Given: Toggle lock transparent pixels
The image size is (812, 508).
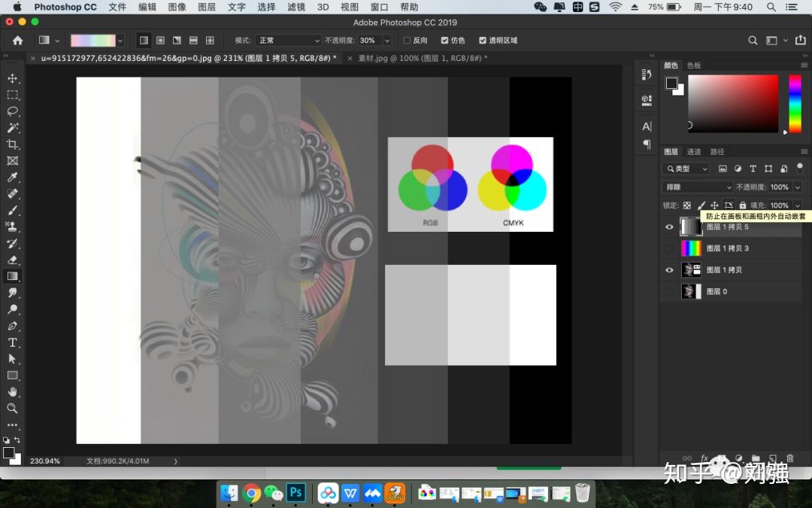Looking at the screenshot, I should [x=686, y=205].
